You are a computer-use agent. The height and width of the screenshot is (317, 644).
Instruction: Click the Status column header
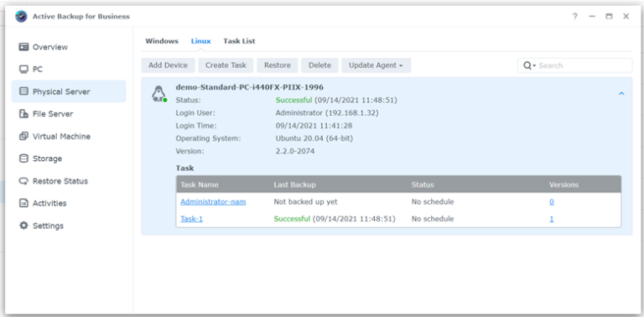(x=423, y=184)
